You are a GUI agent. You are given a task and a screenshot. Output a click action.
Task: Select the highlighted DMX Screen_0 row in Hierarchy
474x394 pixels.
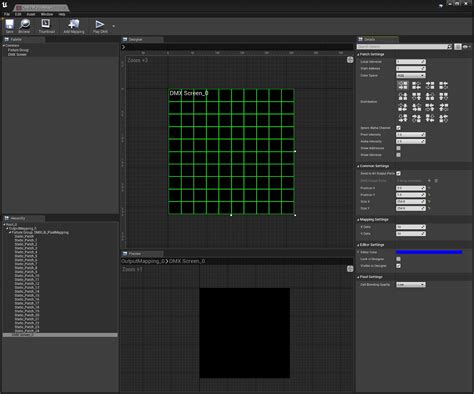[x=60, y=335]
